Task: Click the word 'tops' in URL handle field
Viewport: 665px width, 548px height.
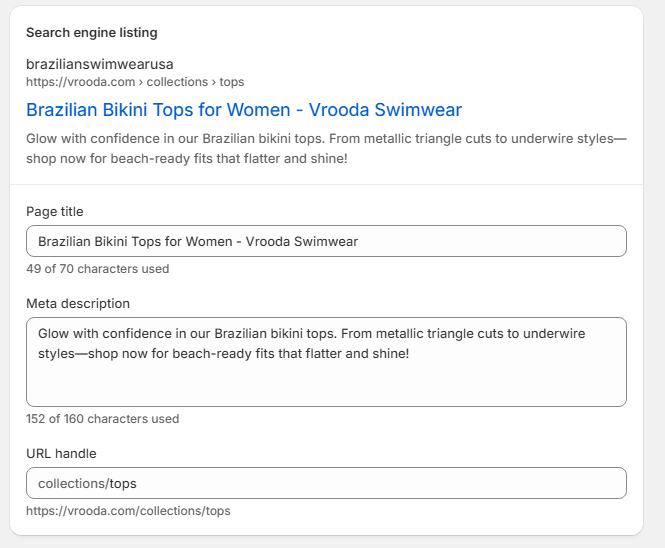Action: pyautogui.click(x=123, y=483)
